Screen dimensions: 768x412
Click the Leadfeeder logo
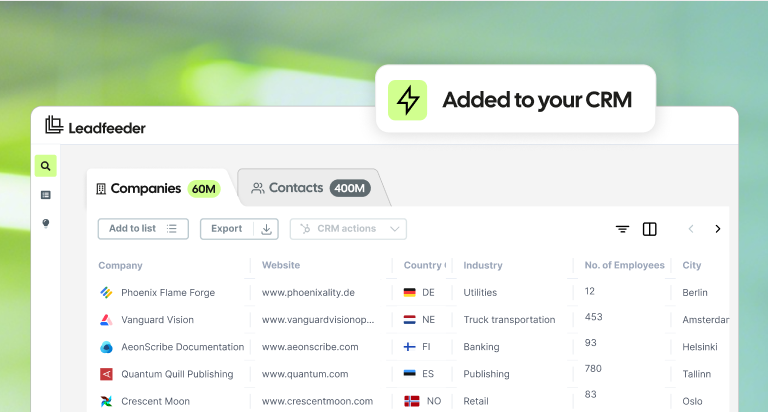96,126
